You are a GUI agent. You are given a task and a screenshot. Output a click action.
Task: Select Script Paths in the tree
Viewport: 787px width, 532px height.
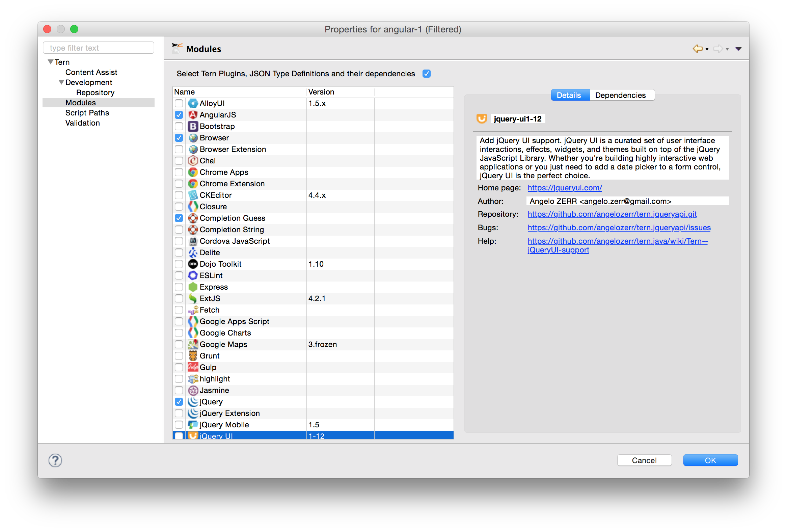(87, 113)
